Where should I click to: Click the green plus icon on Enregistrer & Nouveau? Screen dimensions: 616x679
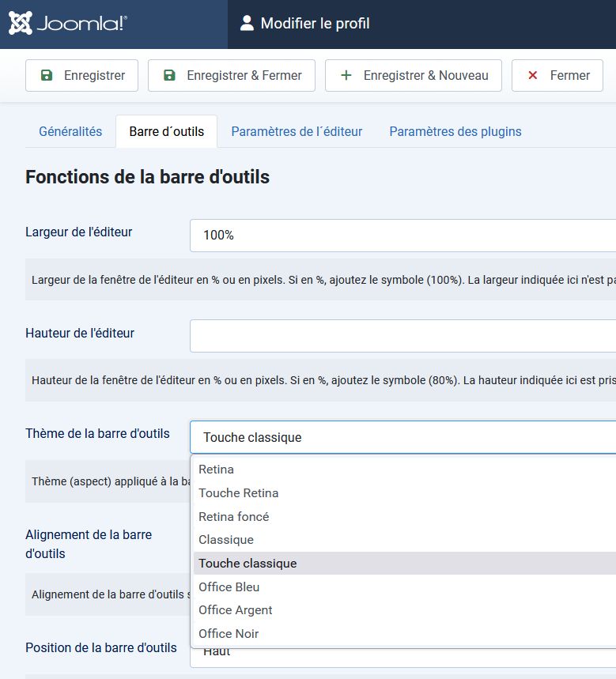tap(346, 76)
